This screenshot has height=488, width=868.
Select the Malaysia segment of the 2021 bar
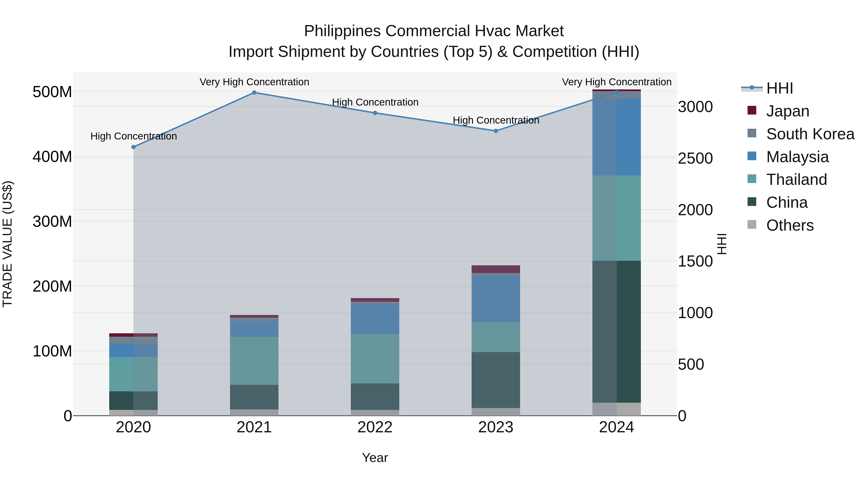(x=254, y=329)
